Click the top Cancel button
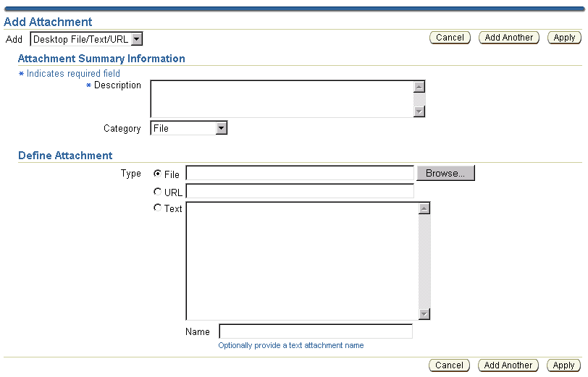Screen dimensions: 588x377 [x=450, y=38]
